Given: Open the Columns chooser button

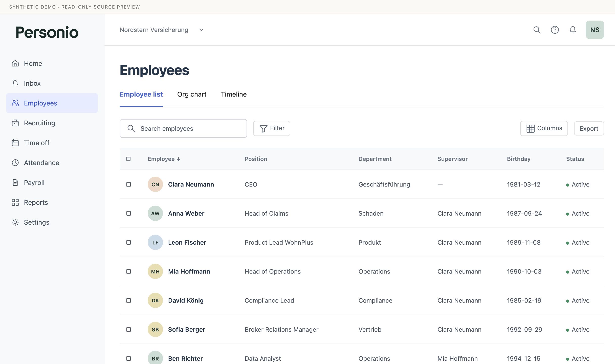Looking at the screenshot, I should point(544,128).
